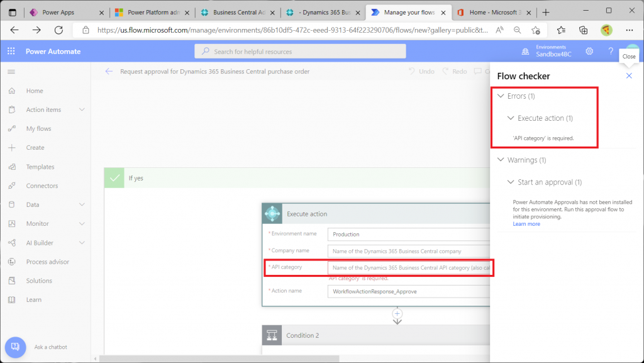This screenshot has width=644, height=363.
Task: Click the If yes green checkmark icon
Action: click(114, 178)
